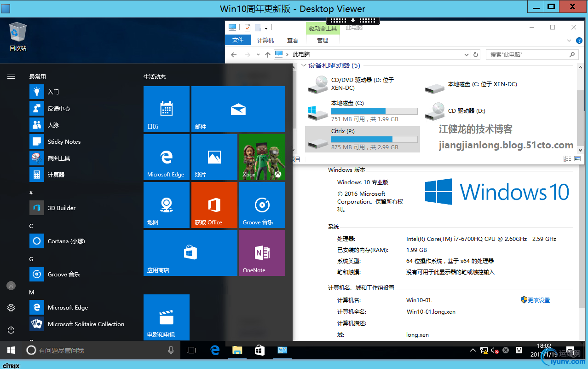Switch Explorer to large icons view
The height and width of the screenshot is (369, 588).
coord(577,158)
